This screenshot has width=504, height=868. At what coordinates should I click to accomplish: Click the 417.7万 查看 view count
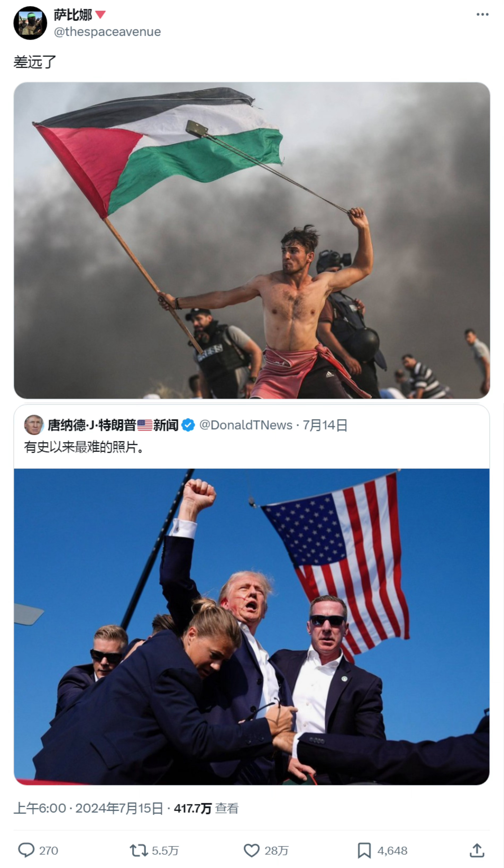tap(206, 808)
